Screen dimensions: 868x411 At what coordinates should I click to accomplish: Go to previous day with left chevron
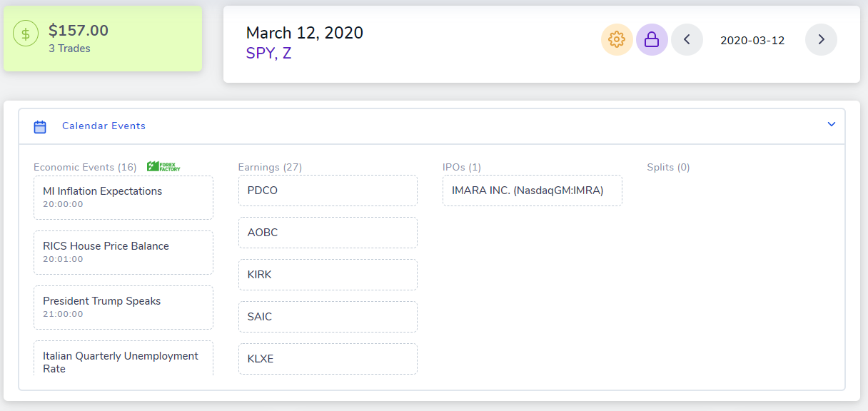point(687,40)
